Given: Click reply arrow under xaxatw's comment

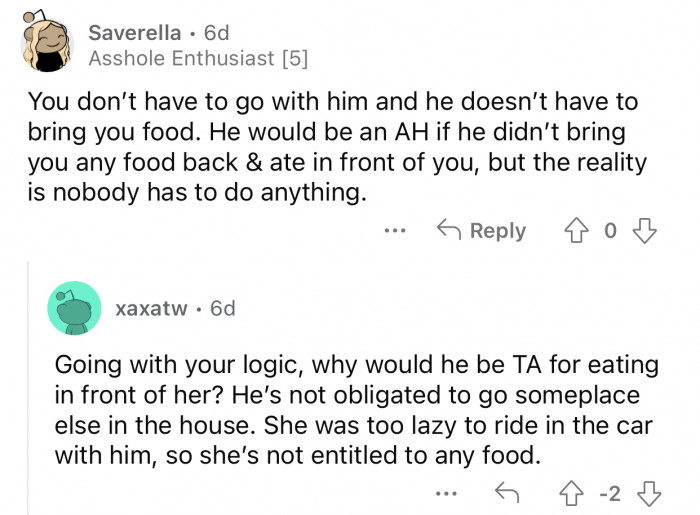Looking at the screenshot, I should [x=504, y=492].
